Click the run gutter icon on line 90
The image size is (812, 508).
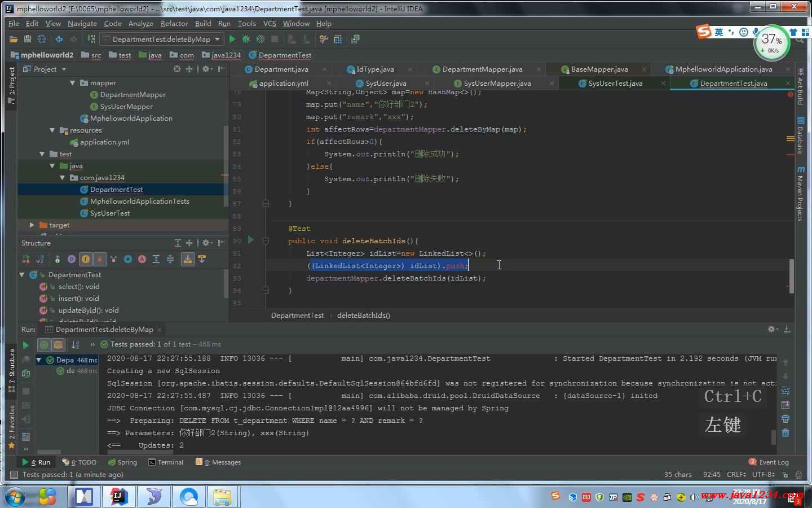250,240
